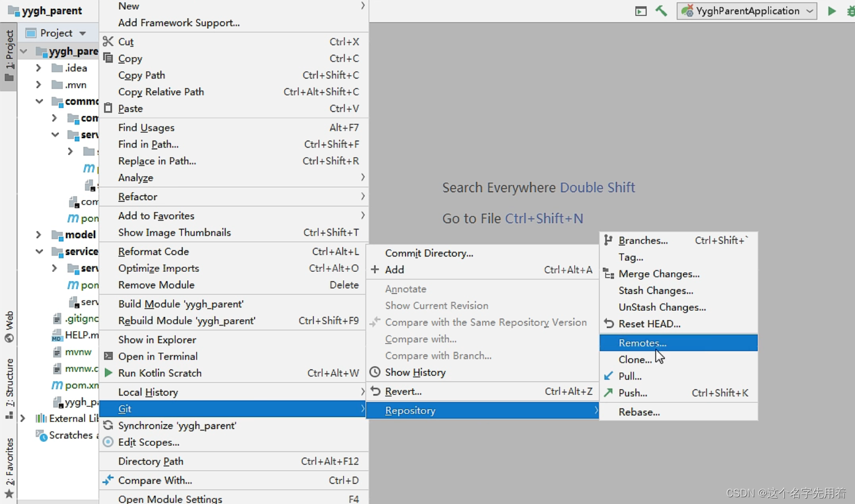Open the Analyze submenu

233,177
